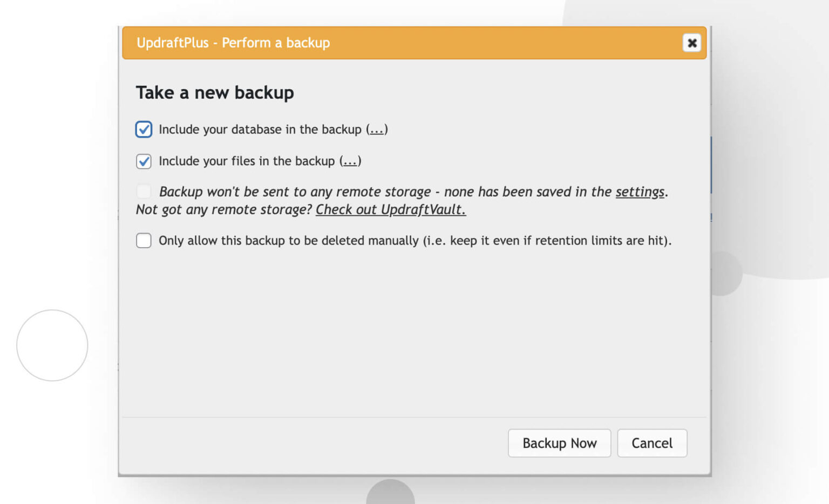The height and width of the screenshot is (504, 829).
Task: Click the 'Take a new backup' heading
Action: pos(215,92)
